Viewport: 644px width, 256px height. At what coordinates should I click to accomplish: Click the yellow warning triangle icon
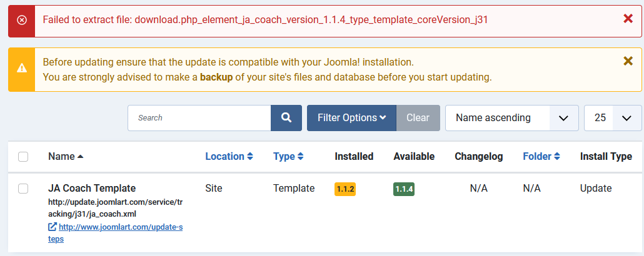click(22, 68)
